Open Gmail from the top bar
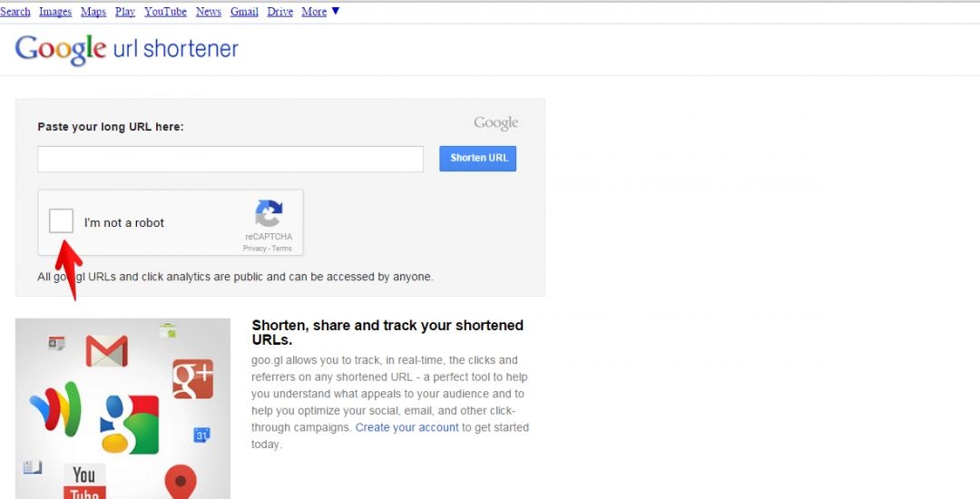The width and height of the screenshot is (980, 499). pos(244,12)
